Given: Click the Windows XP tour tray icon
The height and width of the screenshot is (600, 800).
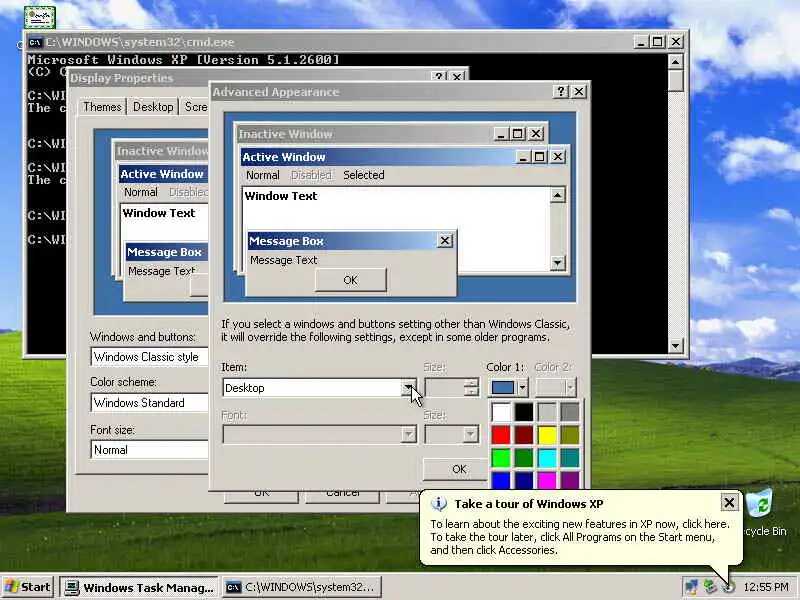Looking at the screenshot, I should [729, 587].
